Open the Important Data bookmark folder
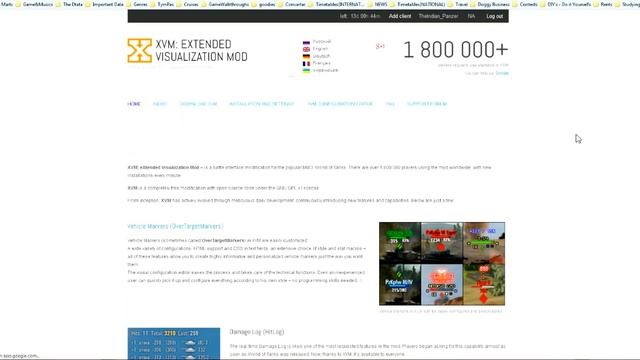This screenshot has height=360, width=640. [104, 4]
